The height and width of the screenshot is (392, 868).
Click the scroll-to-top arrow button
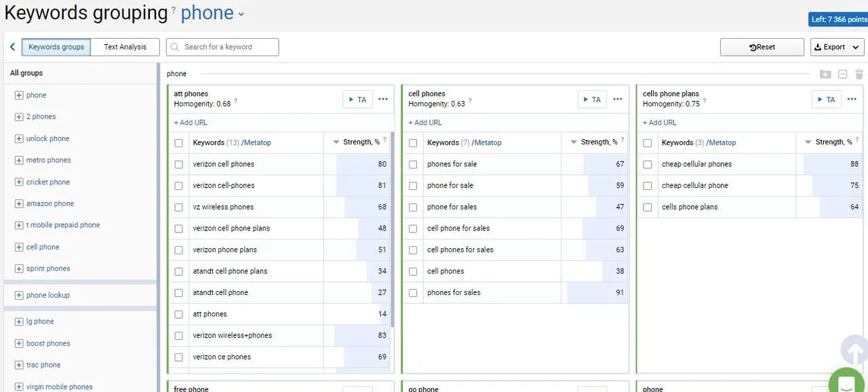coord(854,351)
